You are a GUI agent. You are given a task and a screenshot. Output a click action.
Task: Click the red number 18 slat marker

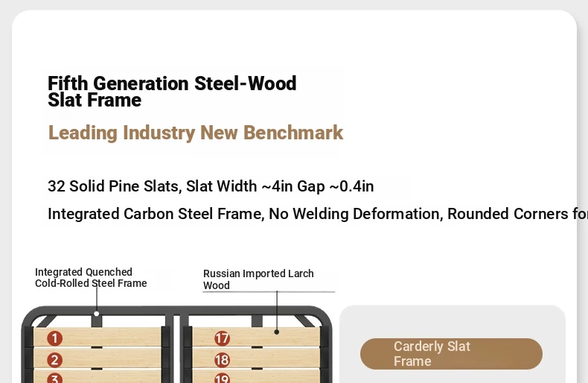point(222,360)
